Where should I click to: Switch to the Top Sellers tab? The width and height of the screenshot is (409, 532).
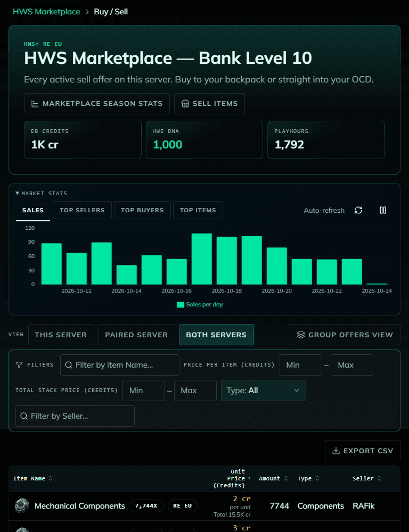(82, 210)
